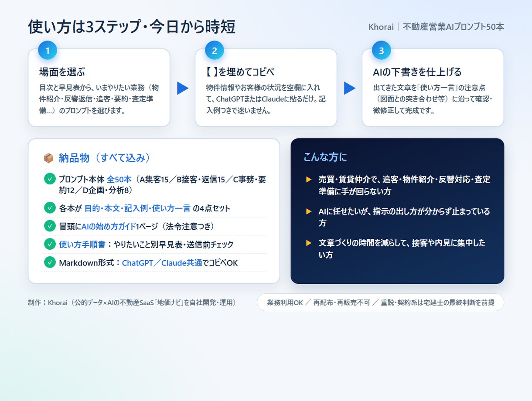Click the blue step 2 circle badge
Viewport: 532px width, 401px height.
(214, 51)
